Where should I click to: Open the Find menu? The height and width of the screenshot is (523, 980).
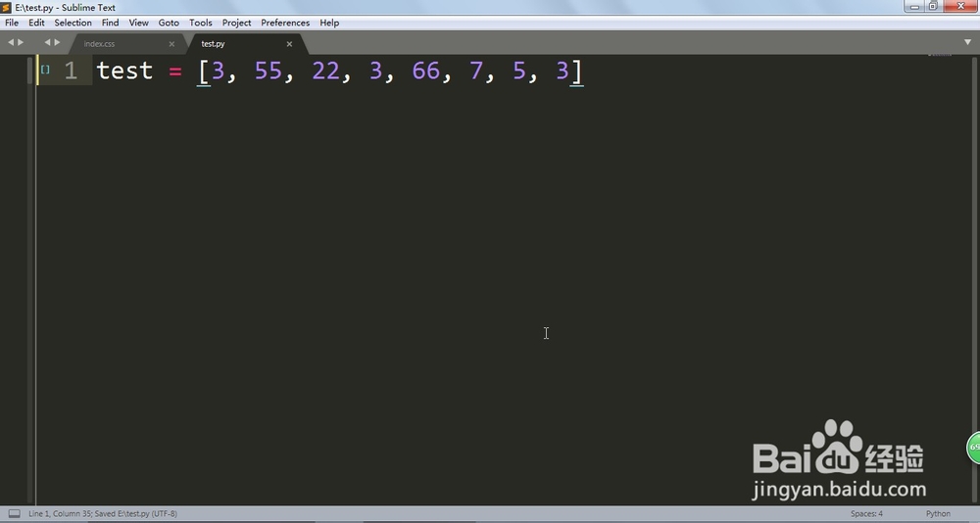coord(110,23)
